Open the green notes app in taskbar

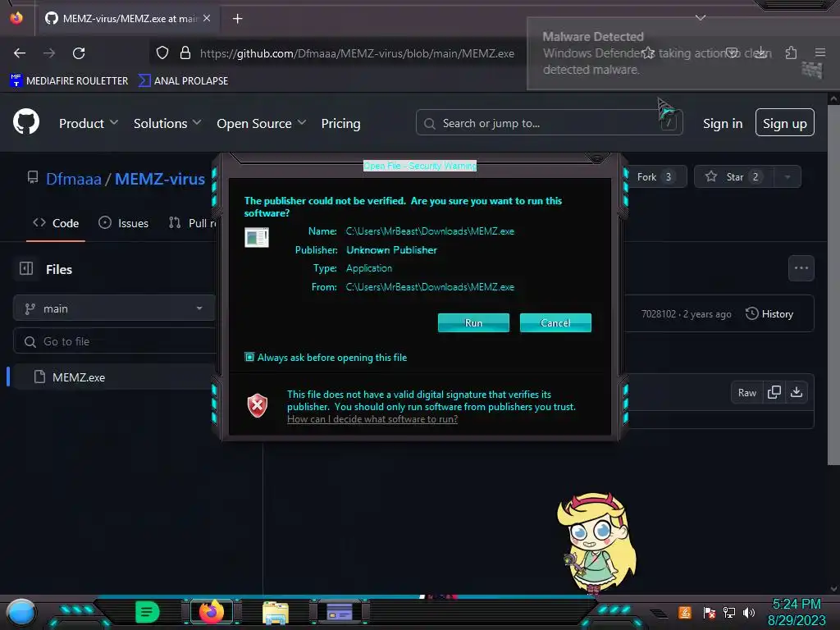point(147,612)
